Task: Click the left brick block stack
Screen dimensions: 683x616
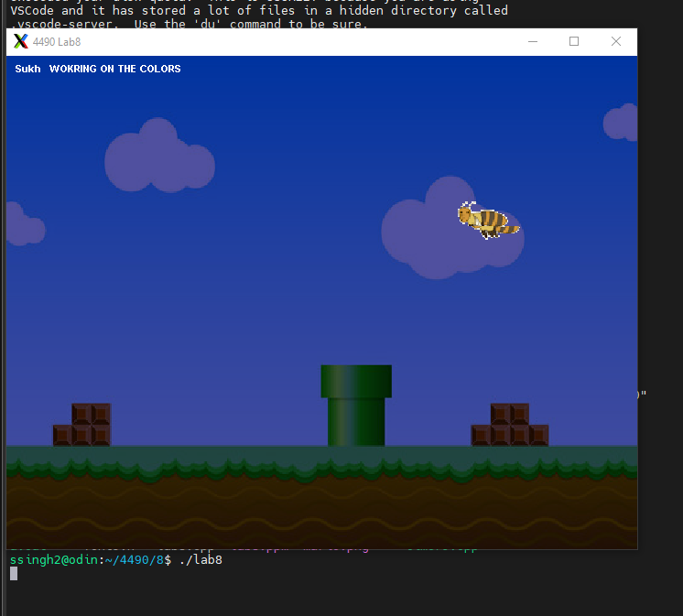Action: [x=81, y=425]
